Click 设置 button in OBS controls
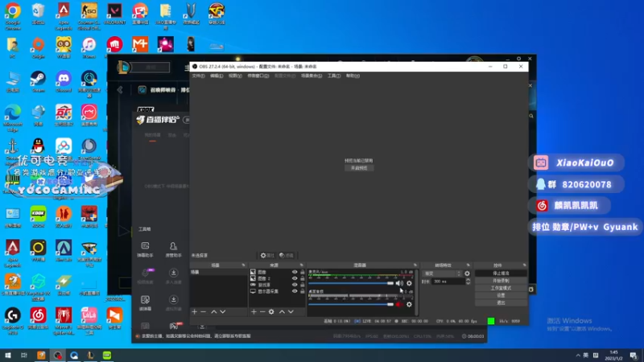644x362 pixels. tap(501, 295)
